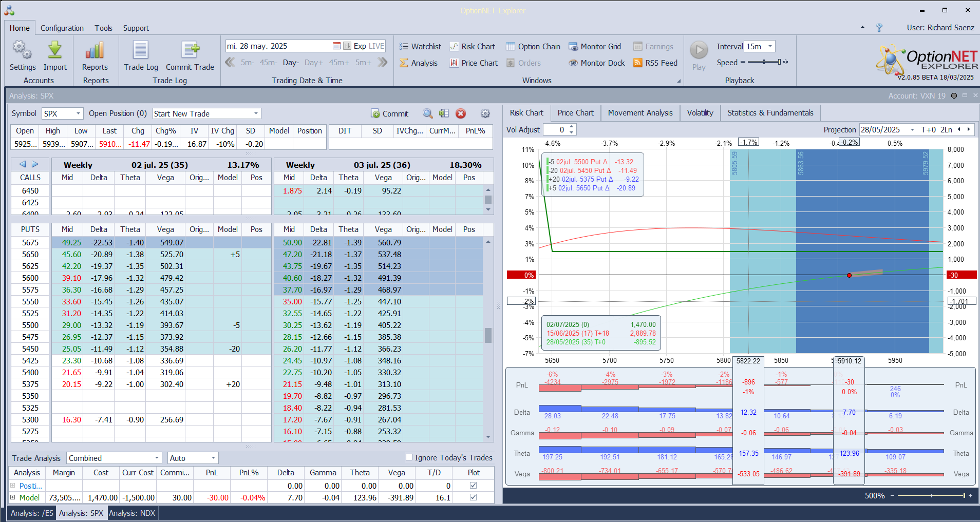Open the Option Chain window
980x522 pixels.
pos(533,46)
